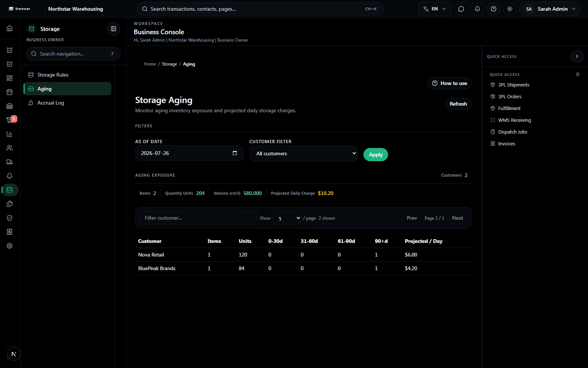Click the 90+d column header
The image size is (588, 368).
tap(381, 241)
